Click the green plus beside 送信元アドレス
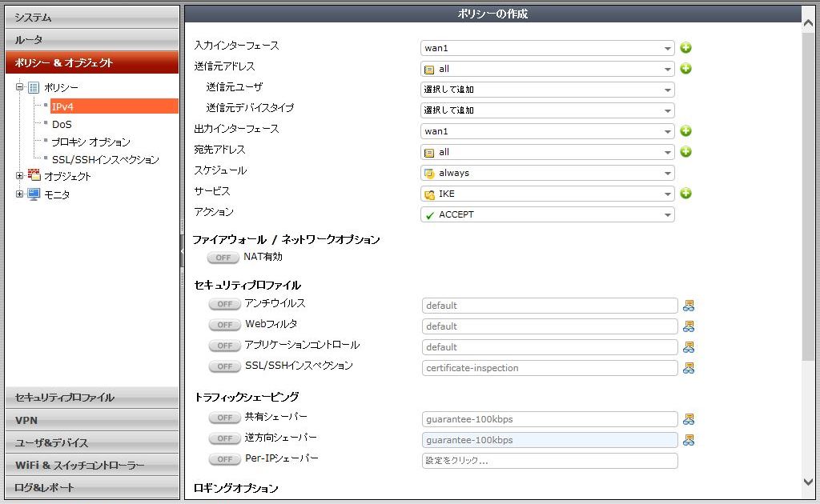Screen dimensions: 820x504 [685, 69]
